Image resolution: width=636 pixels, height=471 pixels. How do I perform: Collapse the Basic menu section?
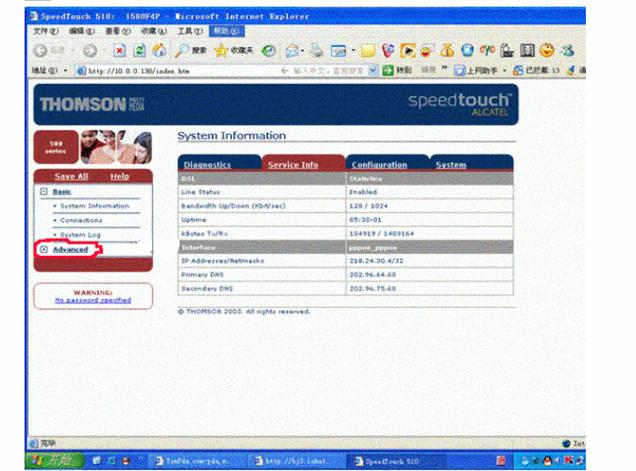tap(43, 191)
